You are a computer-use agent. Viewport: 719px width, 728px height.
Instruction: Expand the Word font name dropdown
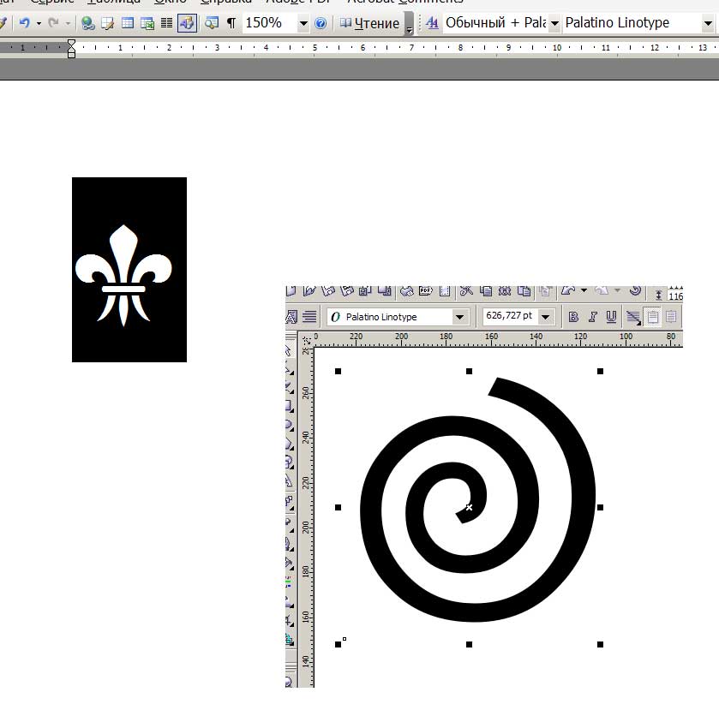pyautogui.click(x=708, y=23)
